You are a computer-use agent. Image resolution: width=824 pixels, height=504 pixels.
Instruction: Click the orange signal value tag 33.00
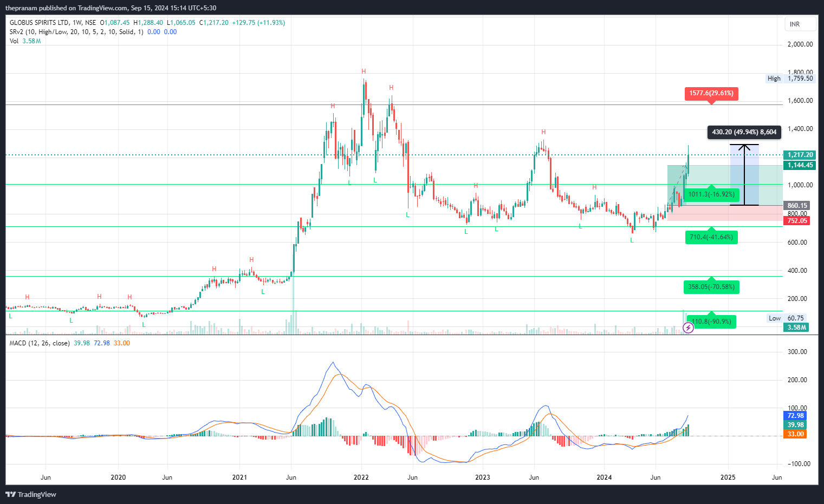[795, 434]
